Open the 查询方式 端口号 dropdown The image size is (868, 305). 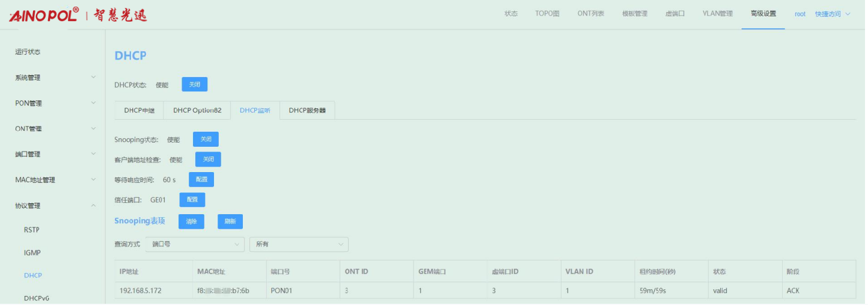(x=195, y=244)
